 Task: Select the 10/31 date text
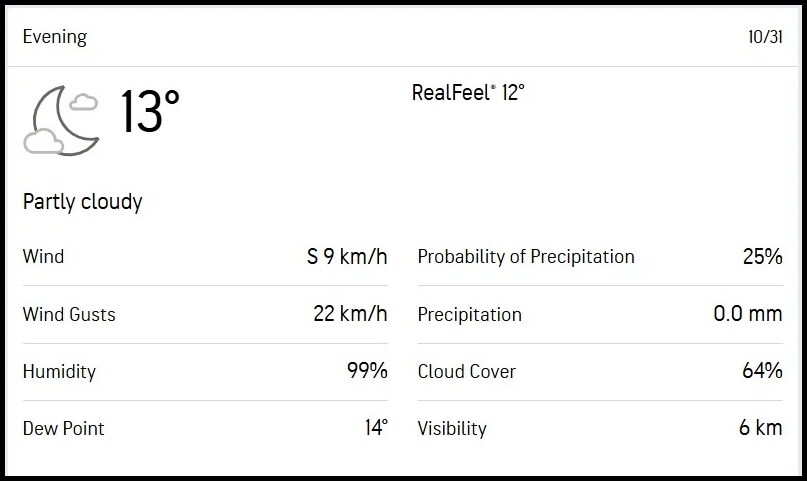click(764, 38)
